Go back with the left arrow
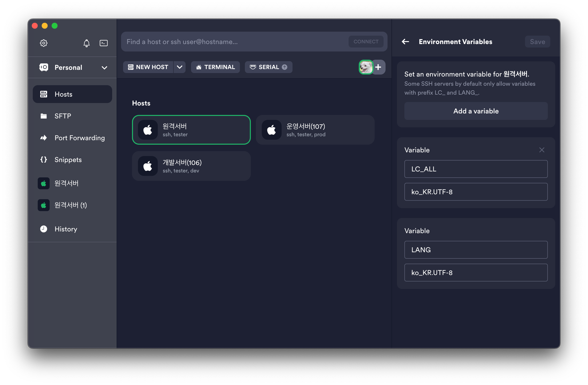Screen dimensions: 588x385 point(405,42)
